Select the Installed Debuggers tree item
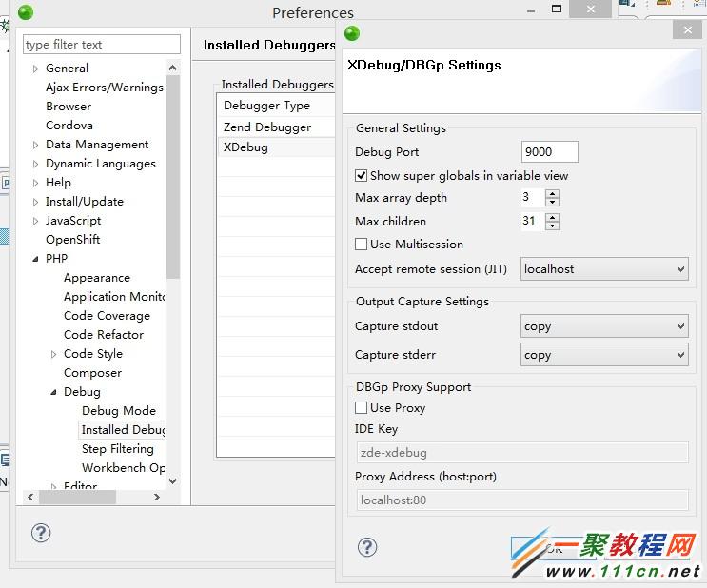Screen dimensions: 707x588 [123, 430]
